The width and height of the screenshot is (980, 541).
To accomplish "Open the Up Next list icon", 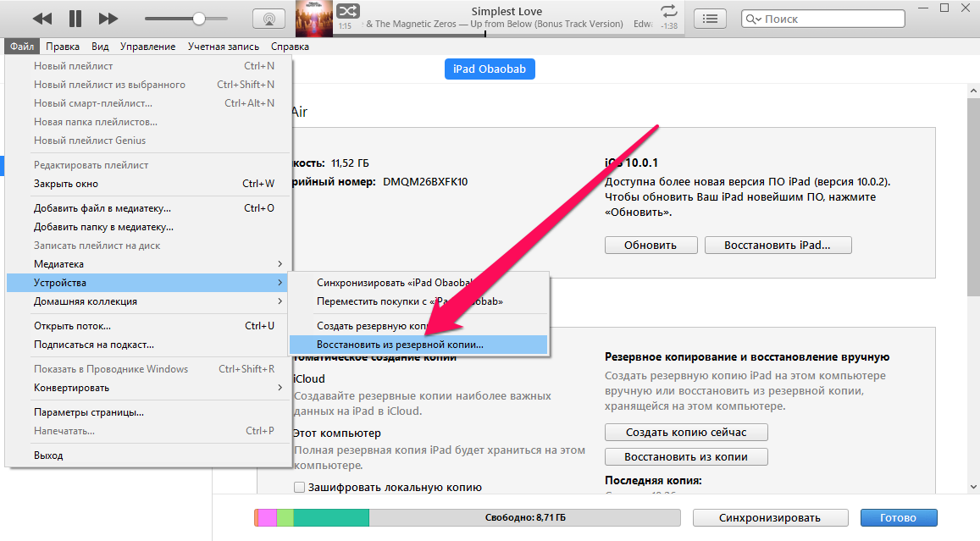I will [710, 19].
